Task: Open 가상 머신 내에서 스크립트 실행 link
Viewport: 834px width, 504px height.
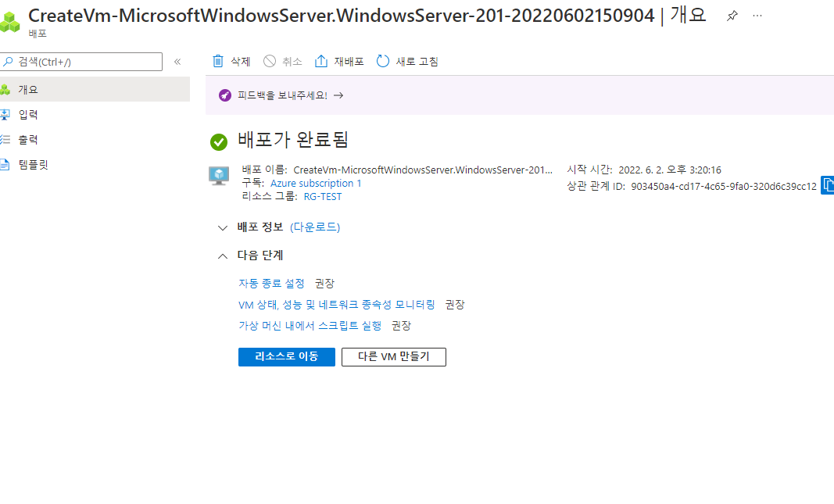Action: [310, 325]
